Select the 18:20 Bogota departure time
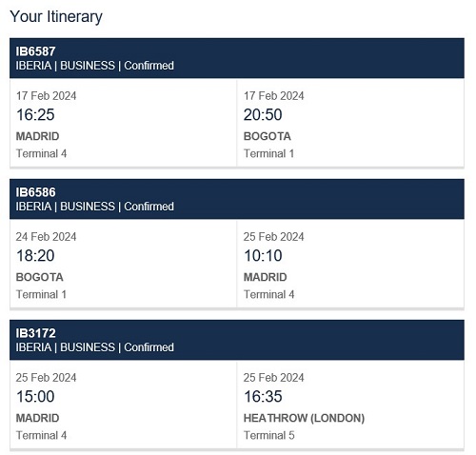The image size is (476, 455). 35,255
